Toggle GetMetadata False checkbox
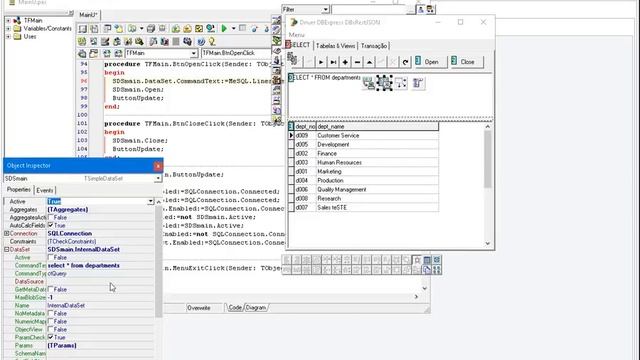The width and height of the screenshot is (640, 360). [51, 289]
